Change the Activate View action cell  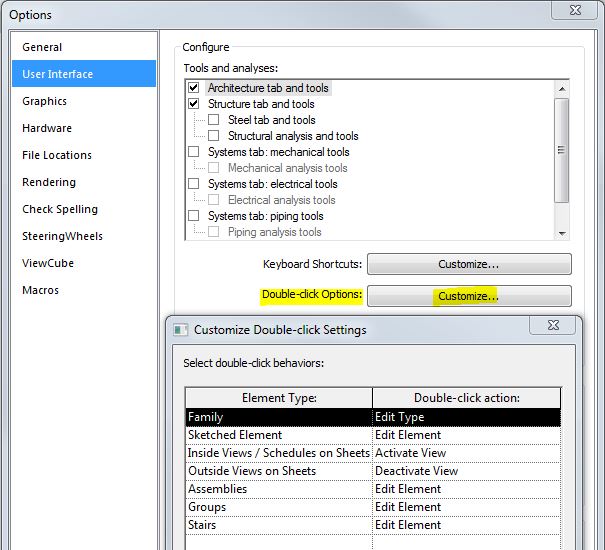(466, 453)
